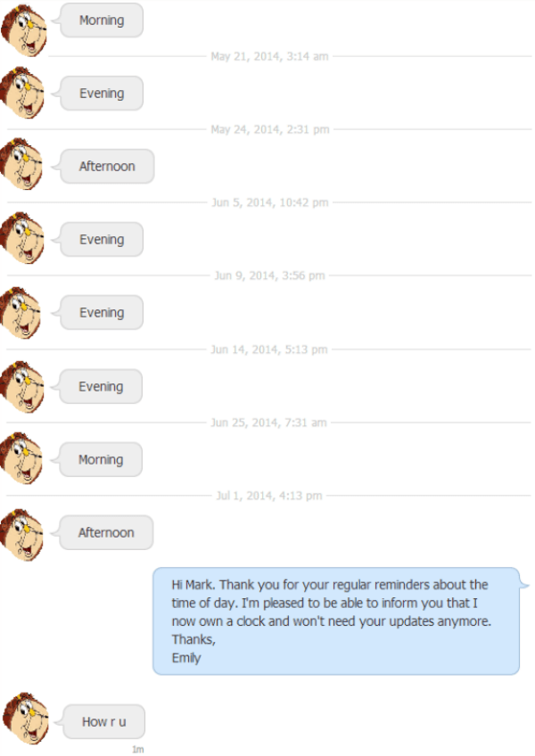Open avatar beside Evening message under Jun 5 timestamp
Image resolution: width=535 pixels, height=756 pixels.
(23, 240)
